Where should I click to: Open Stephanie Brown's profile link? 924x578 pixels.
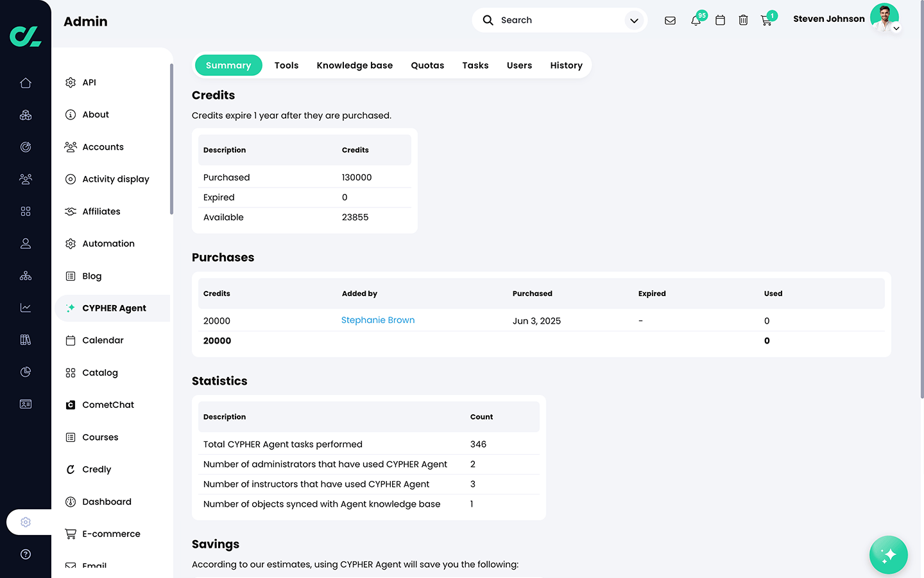coord(378,320)
